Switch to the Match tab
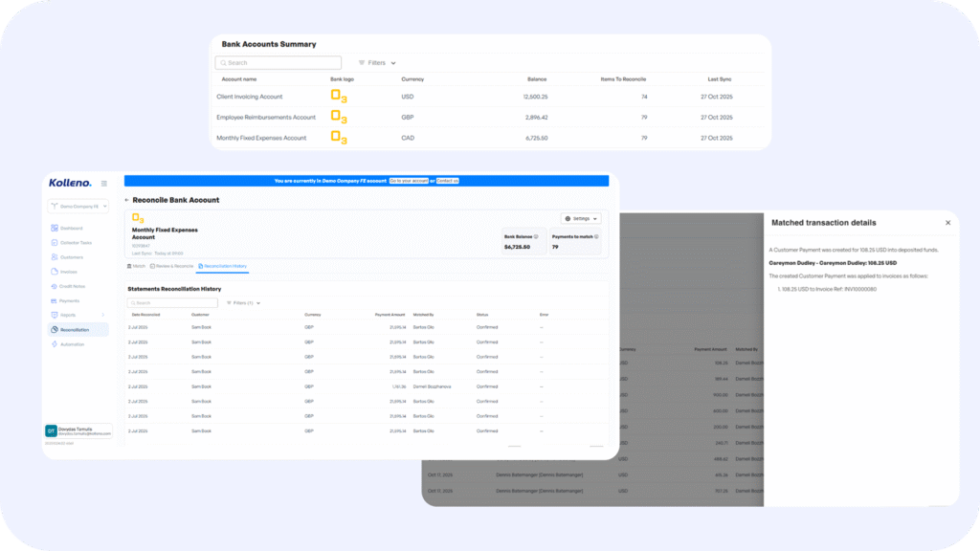This screenshot has height=551, width=980. 137,266
